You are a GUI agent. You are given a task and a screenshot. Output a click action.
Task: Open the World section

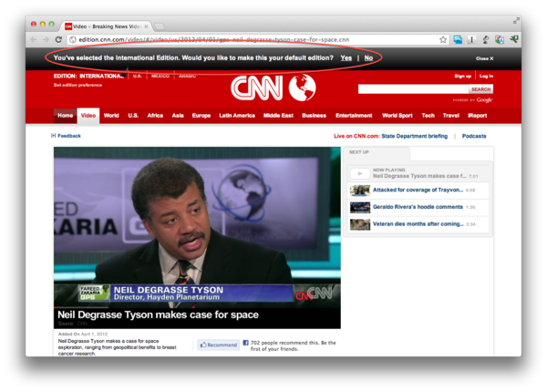tap(111, 116)
